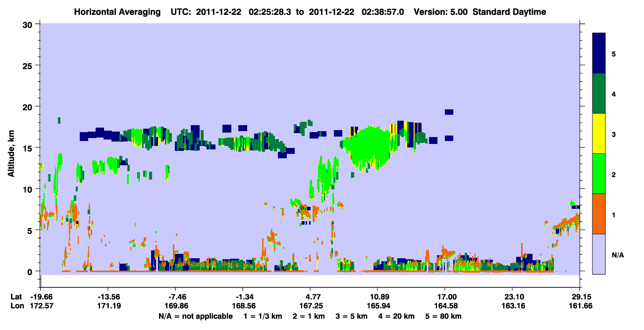Click the legend text '4 = 20 km'

click(x=397, y=316)
